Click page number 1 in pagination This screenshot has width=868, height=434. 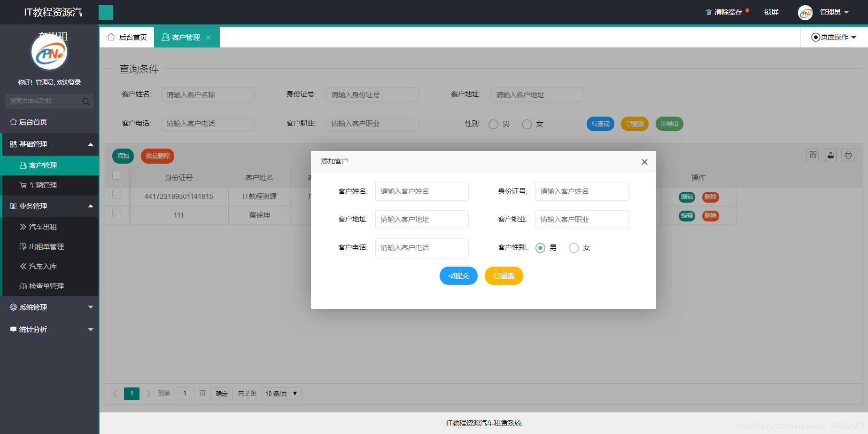click(x=132, y=394)
